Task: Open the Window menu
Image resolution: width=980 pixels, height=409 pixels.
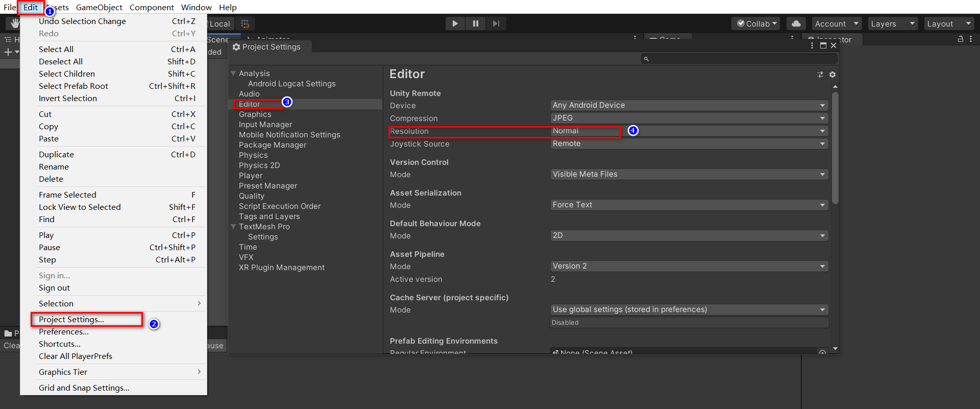Action: 197,7
